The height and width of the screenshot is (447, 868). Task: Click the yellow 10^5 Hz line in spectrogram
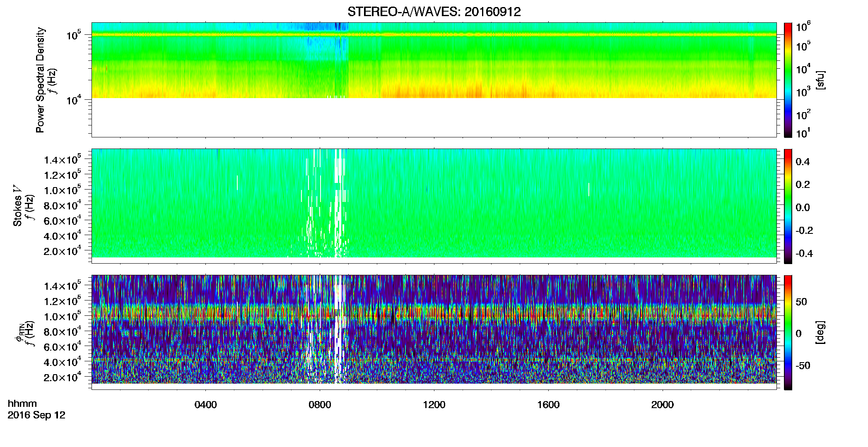point(434,35)
